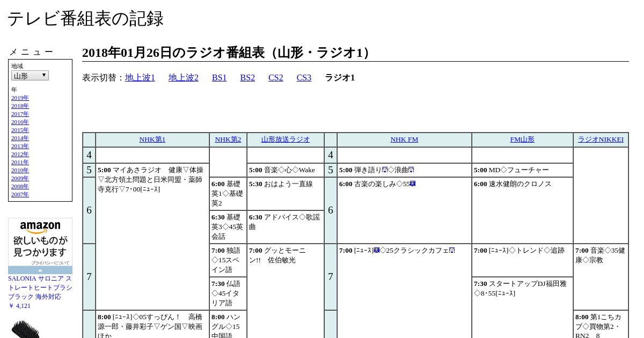Select the 5:00 音楽◇心◇Wake program

286,170
